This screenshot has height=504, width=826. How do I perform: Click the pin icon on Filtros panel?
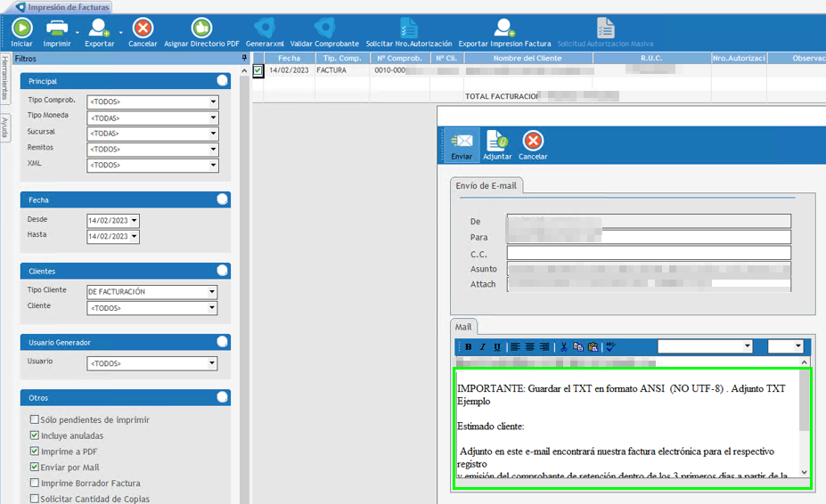244,58
